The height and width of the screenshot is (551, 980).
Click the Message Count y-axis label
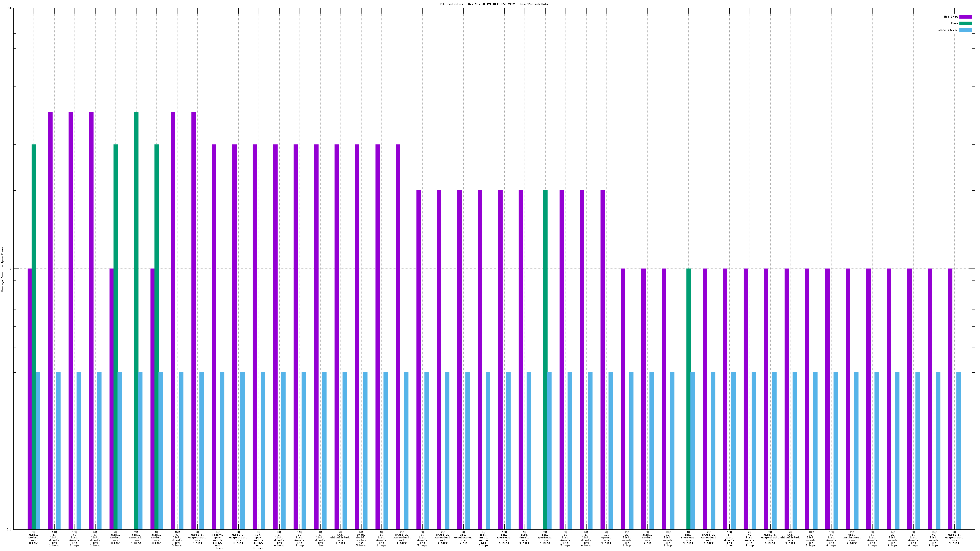[3, 269]
